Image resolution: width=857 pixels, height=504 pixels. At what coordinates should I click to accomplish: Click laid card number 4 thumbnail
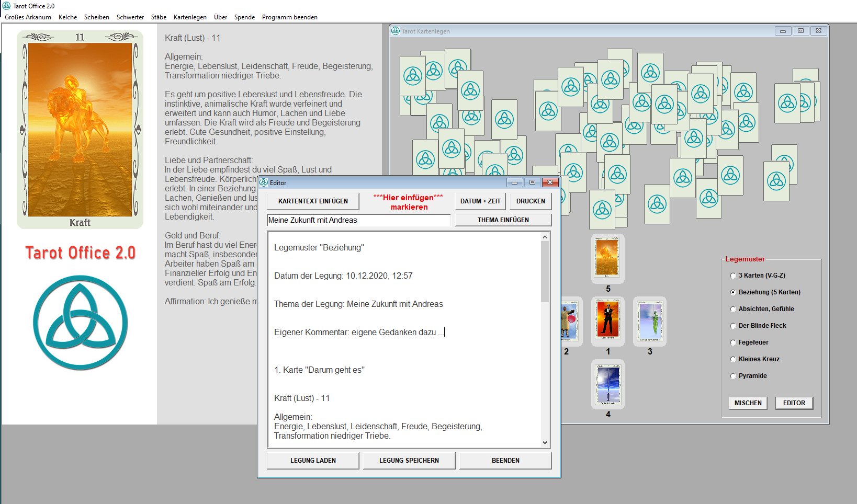click(607, 384)
